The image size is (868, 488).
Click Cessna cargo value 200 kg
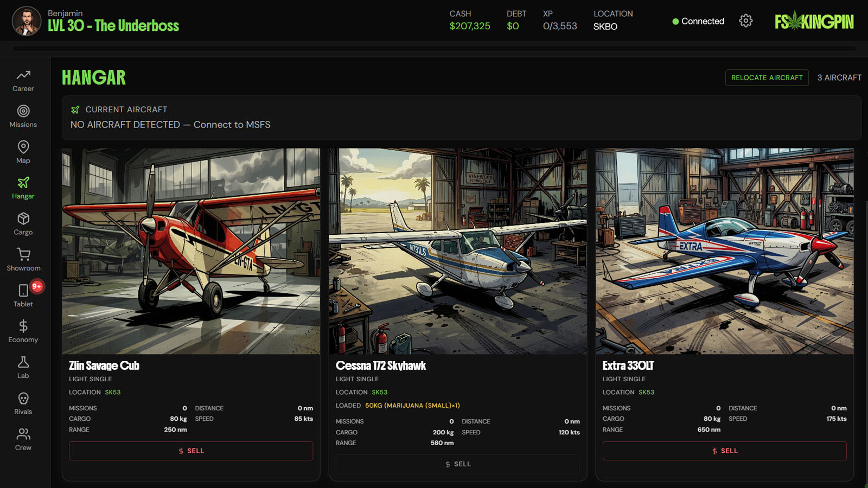(x=443, y=432)
